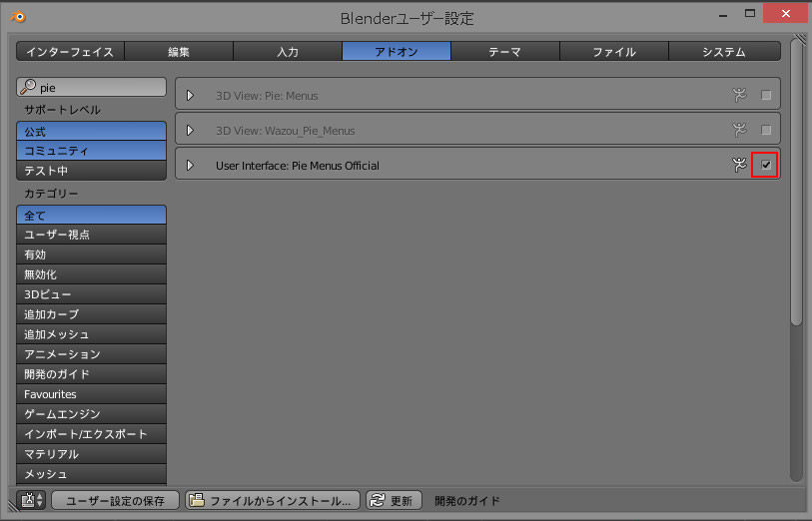Select the ユーザー視点 category
The image size is (812, 521).
(91, 235)
